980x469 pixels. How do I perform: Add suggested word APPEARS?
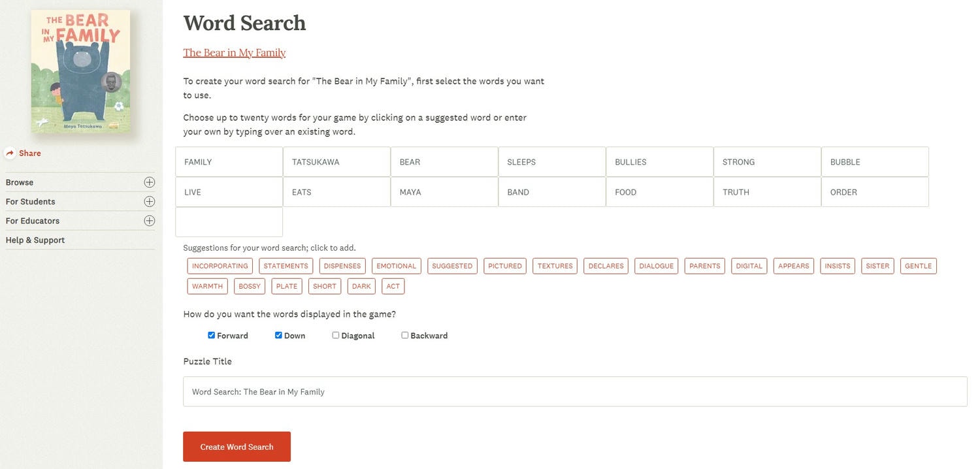point(794,266)
